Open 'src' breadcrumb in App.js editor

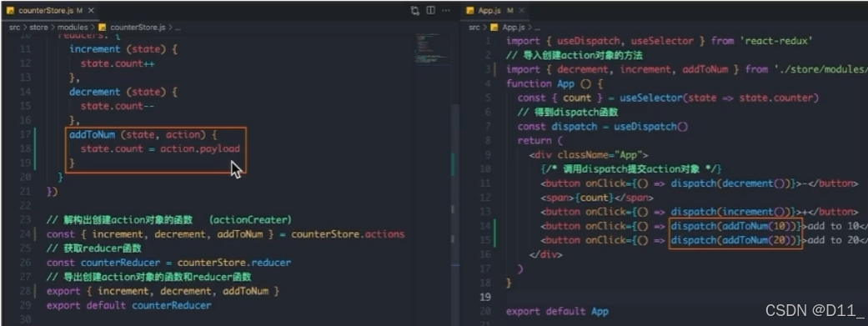pyautogui.click(x=474, y=27)
